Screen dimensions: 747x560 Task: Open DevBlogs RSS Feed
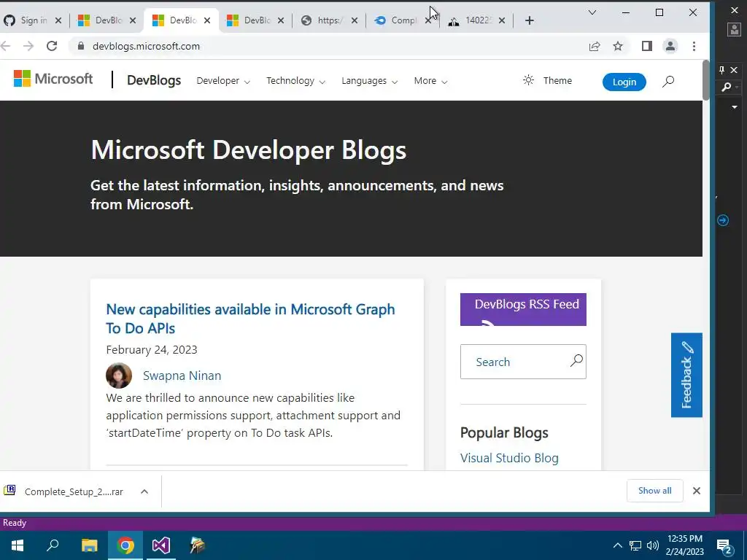[x=523, y=309]
